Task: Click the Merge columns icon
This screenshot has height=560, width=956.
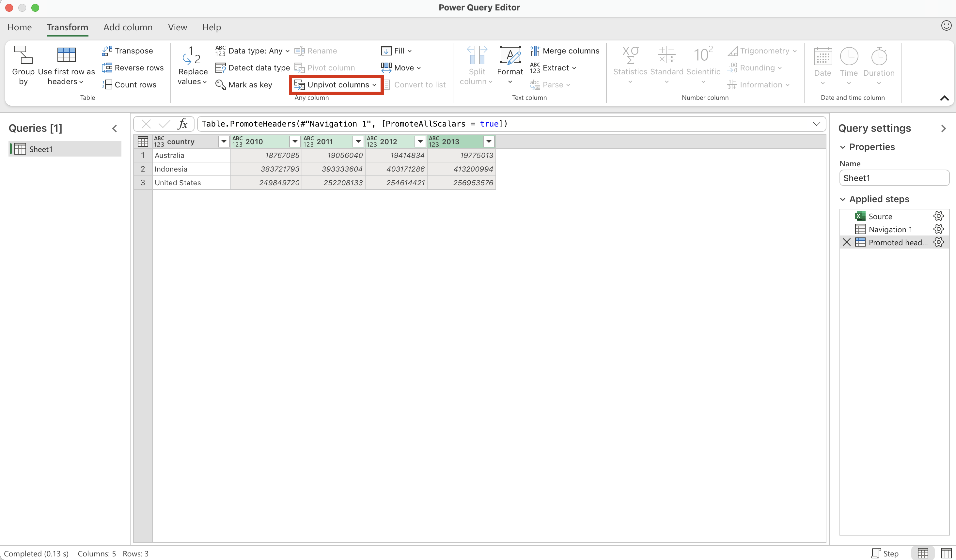Action: coord(535,51)
